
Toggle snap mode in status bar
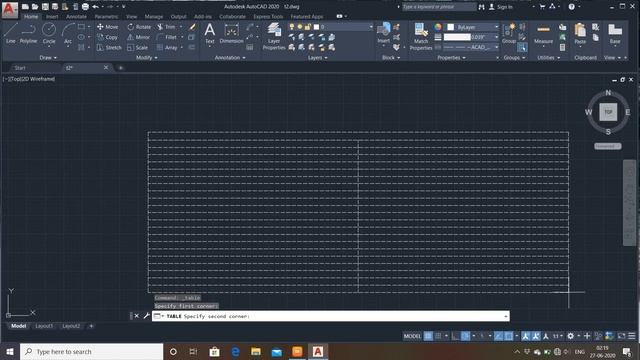click(438, 336)
